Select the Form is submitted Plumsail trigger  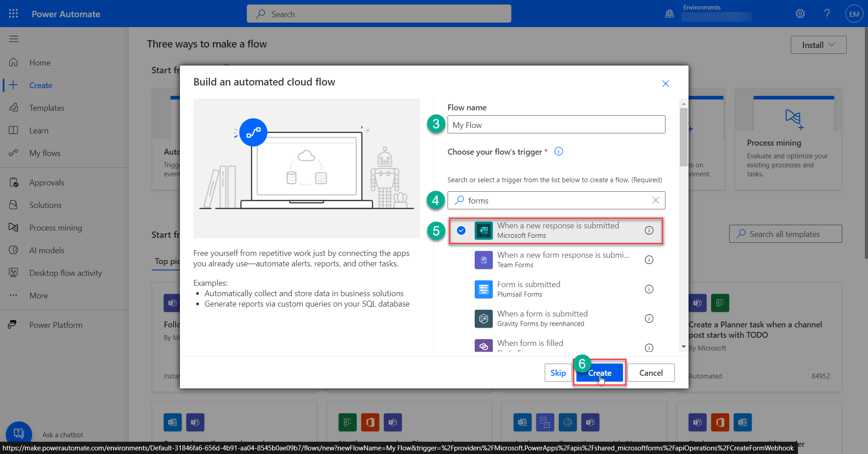pos(556,289)
